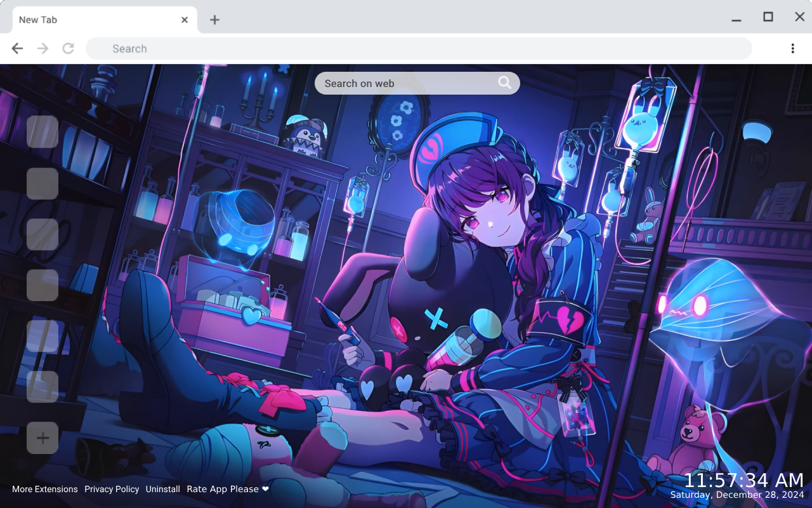Open the Privacy Policy
Image resolution: width=812 pixels, height=508 pixels.
pos(112,489)
